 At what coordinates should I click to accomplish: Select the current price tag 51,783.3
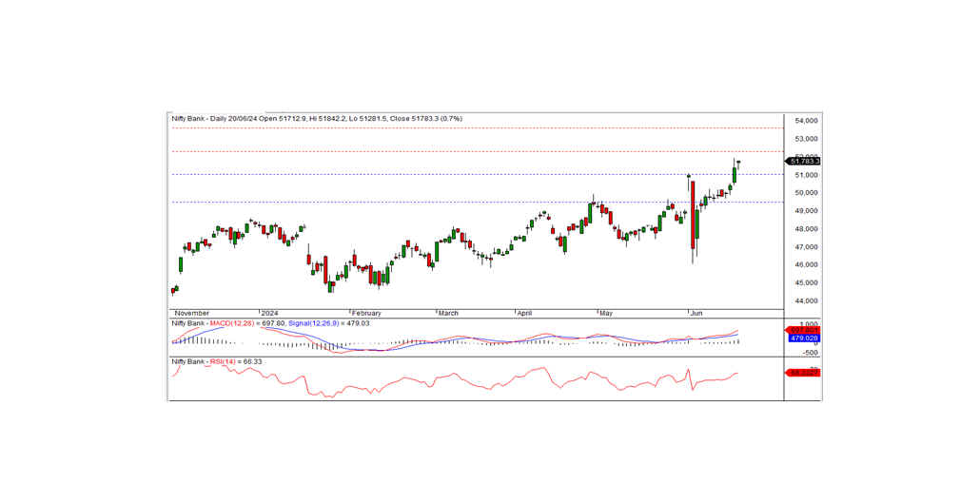[x=803, y=162]
